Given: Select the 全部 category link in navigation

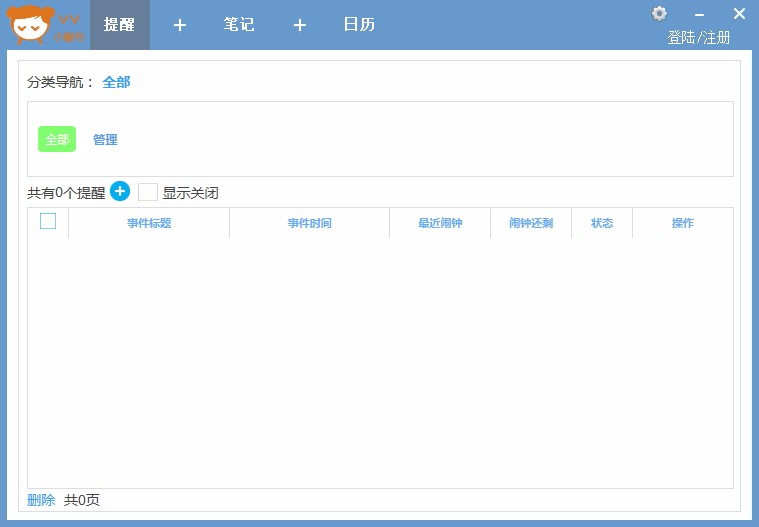Looking at the screenshot, I should 116,82.
